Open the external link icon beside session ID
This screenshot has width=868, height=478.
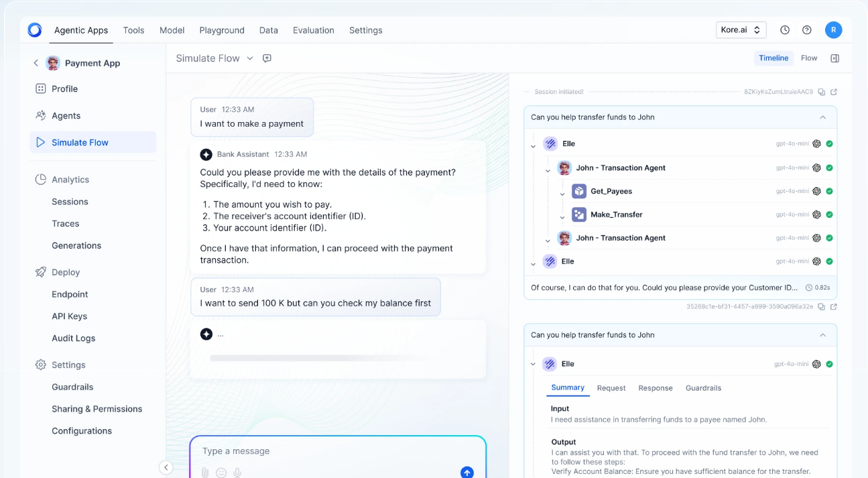tap(833, 92)
